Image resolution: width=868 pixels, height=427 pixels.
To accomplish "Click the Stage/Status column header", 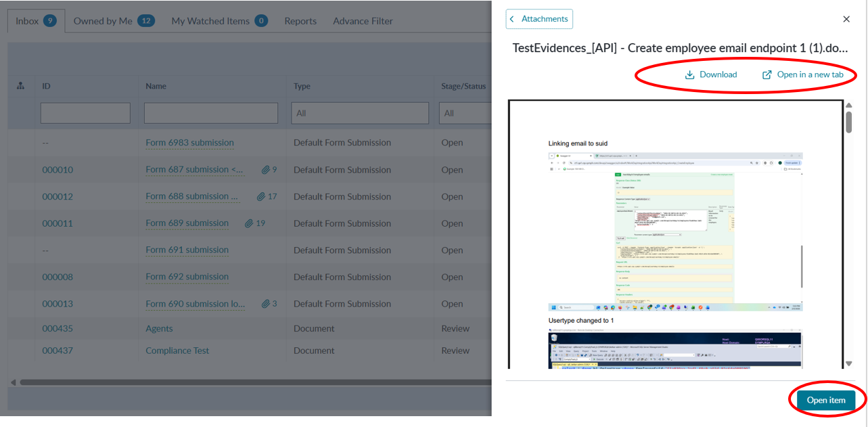I will pyautogui.click(x=463, y=86).
